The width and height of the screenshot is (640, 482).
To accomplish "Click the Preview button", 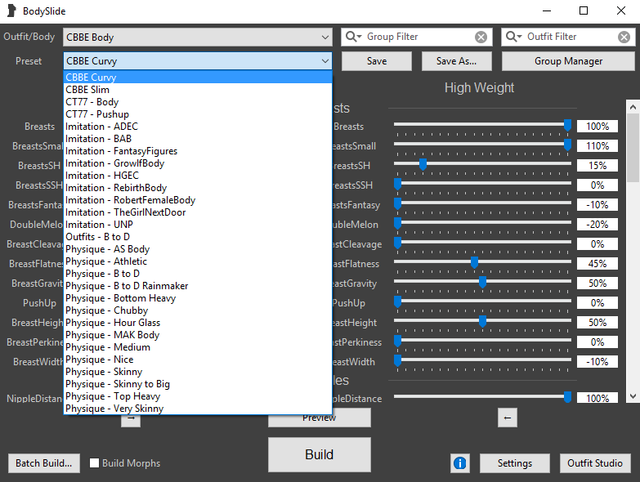I will [319, 420].
